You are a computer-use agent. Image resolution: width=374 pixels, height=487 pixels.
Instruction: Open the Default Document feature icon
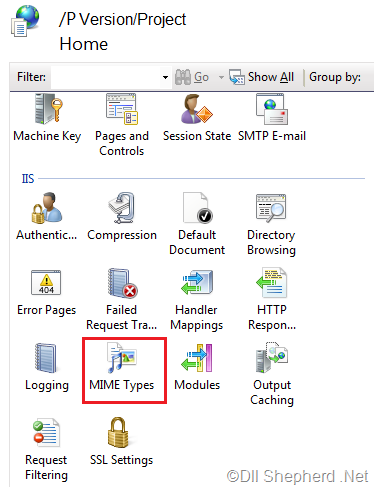197,208
